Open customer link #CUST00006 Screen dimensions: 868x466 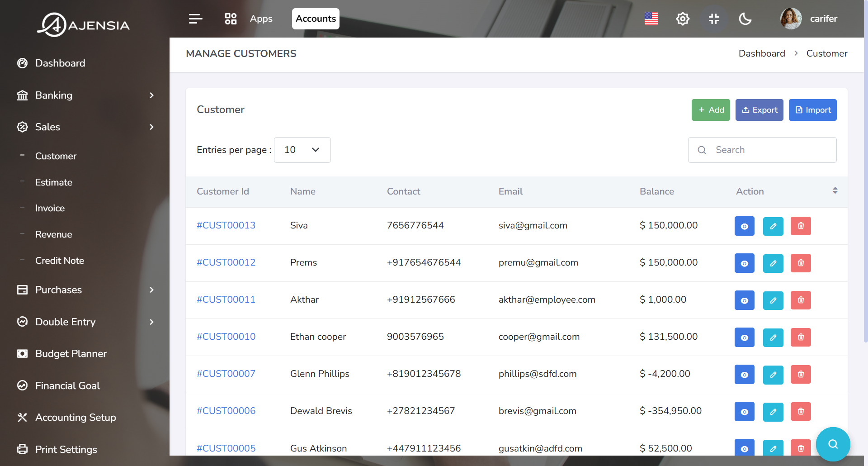226,411
